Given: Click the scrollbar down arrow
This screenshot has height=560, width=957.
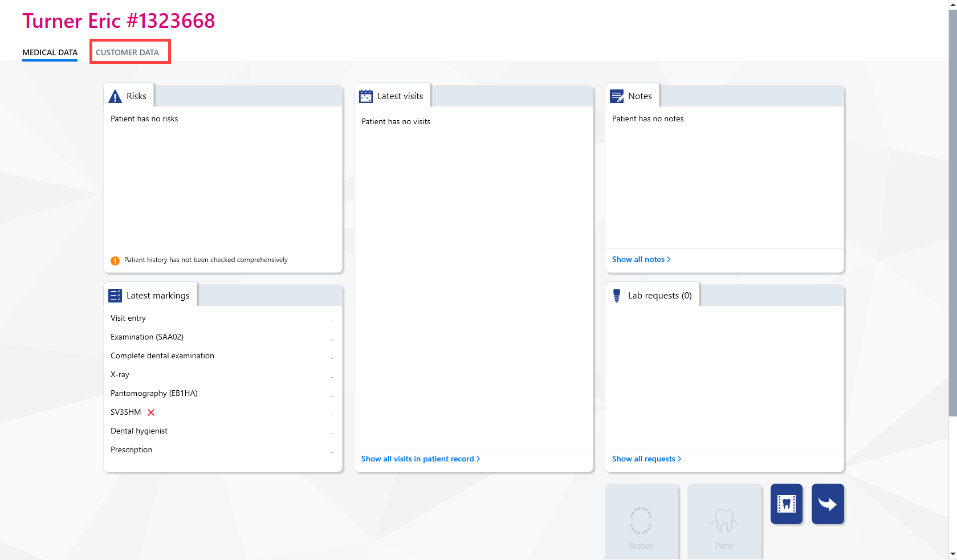Looking at the screenshot, I should pyautogui.click(x=952, y=554).
